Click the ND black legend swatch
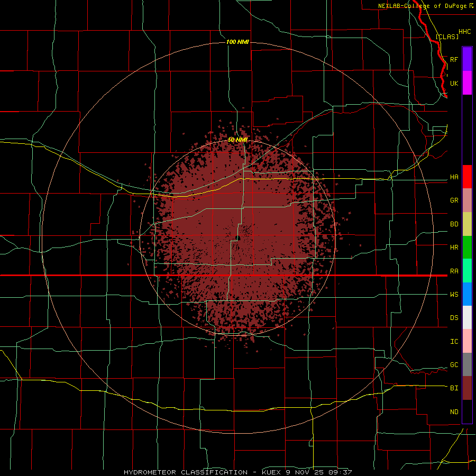 [467, 411]
